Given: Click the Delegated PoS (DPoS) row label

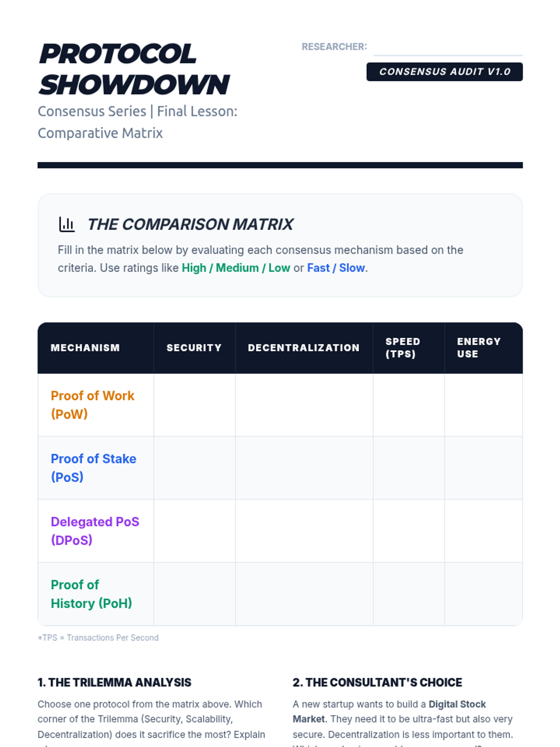Looking at the screenshot, I should pyautogui.click(x=95, y=531).
